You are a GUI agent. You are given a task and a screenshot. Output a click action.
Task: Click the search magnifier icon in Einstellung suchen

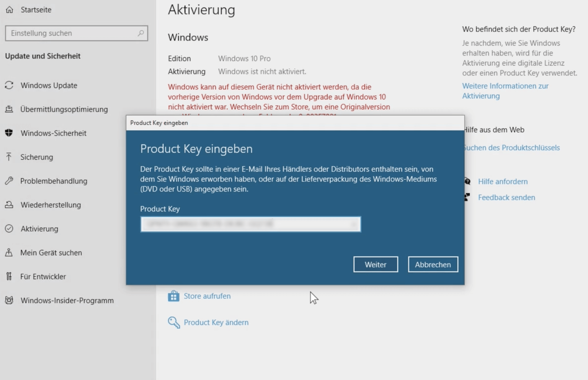pos(140,33)
